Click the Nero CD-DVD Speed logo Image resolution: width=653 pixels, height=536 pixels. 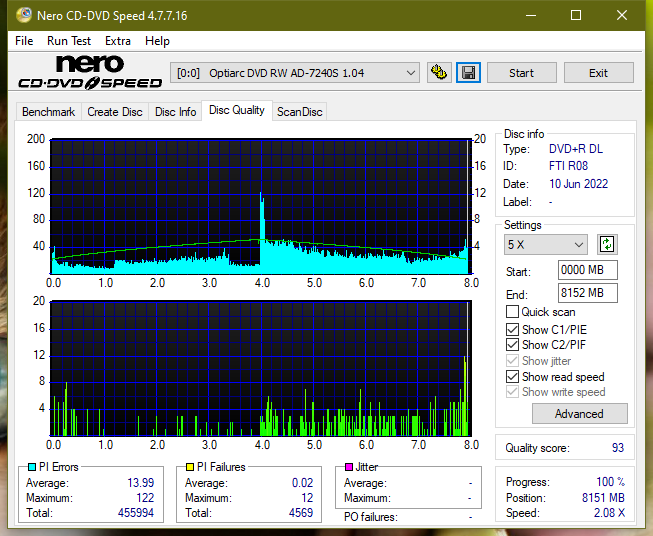click(90, 72)
